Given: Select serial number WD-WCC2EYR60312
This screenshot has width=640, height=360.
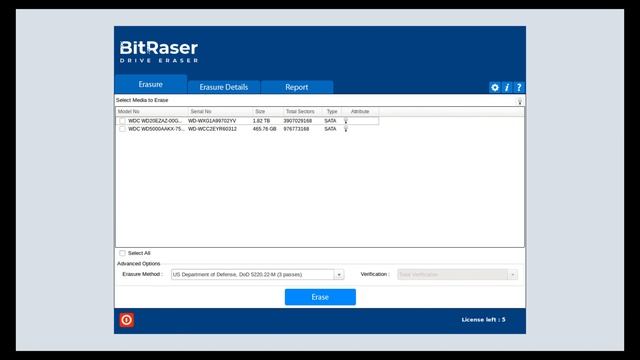Looking at the screenshot, I should pyautogui.click(x=212, y=129).
